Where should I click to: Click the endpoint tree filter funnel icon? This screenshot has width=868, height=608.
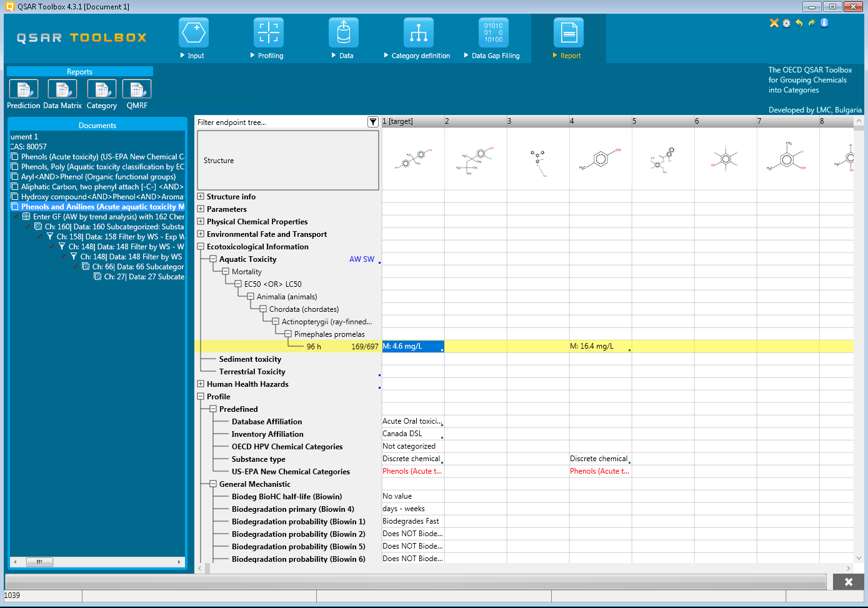[x=373, y=122]
